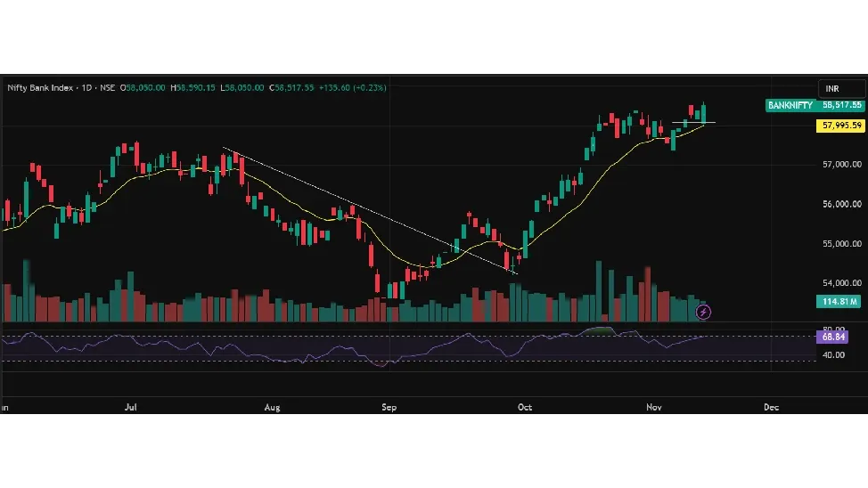Click the 57,000.00 price axis level
Viewport: 868px width, 488px height.
841,165
